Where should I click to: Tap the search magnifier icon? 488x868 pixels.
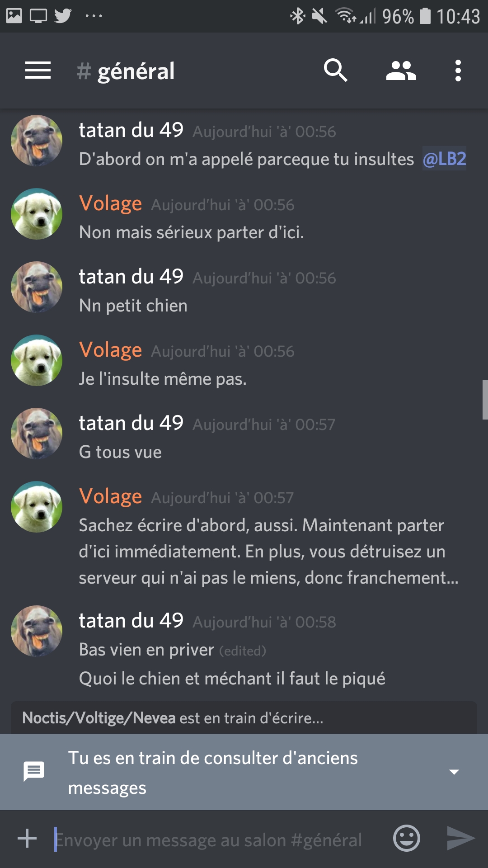coord(335,71)
